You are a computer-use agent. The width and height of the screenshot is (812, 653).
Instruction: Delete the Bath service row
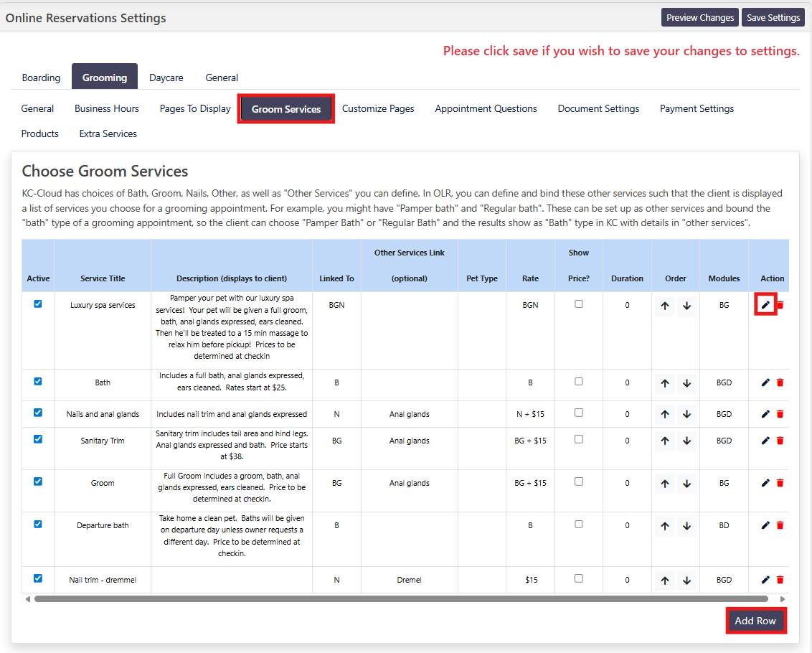[x=780, y=382]
